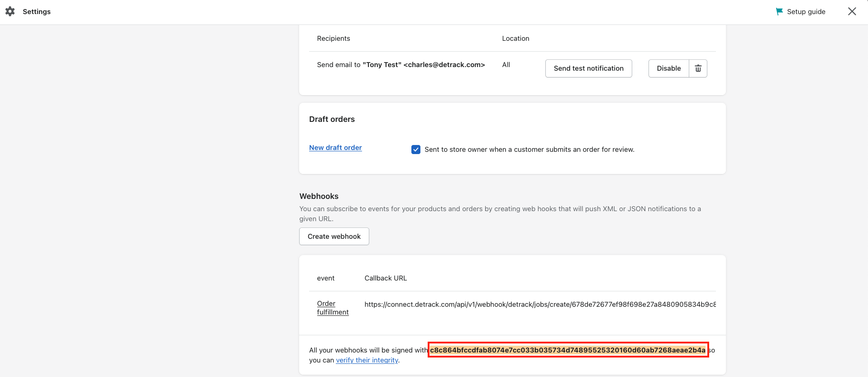Click the Settings gear icon
The width and height of the screenshot is (868, 377).
click(x=10, y=11)
